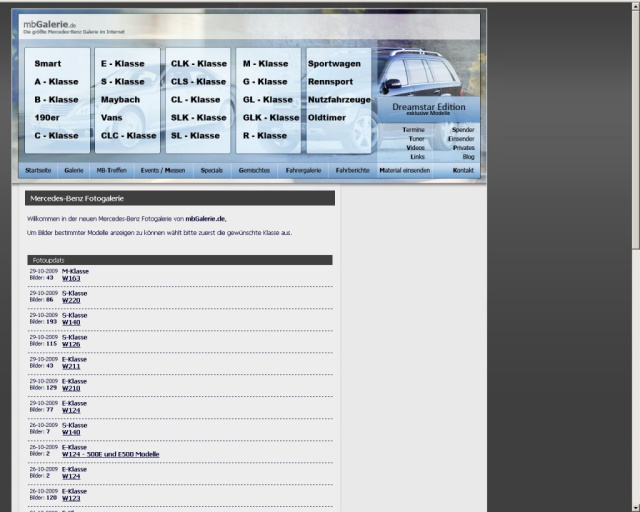
Task: Open the GLK - Klasse category
Action: pyautogui.click(x=271, y=118)
